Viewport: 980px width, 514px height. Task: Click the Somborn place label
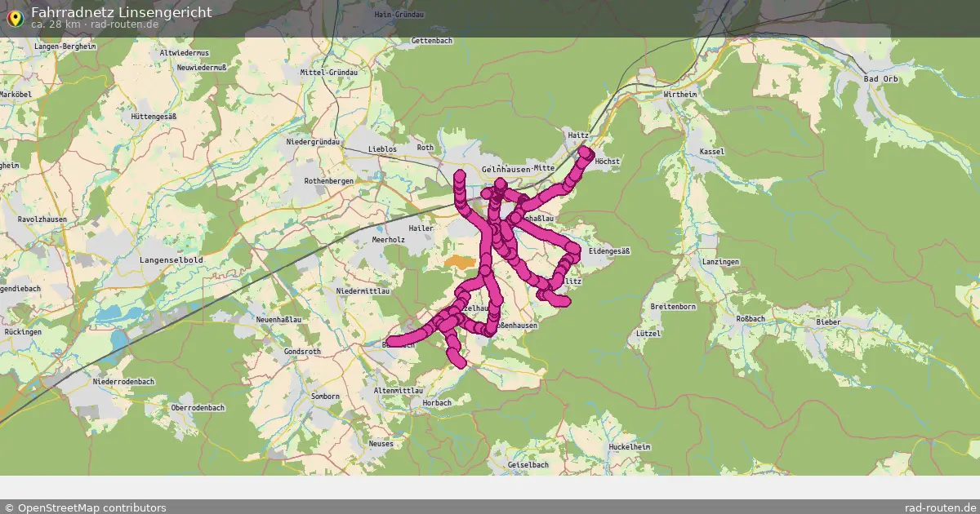[327, 397]
